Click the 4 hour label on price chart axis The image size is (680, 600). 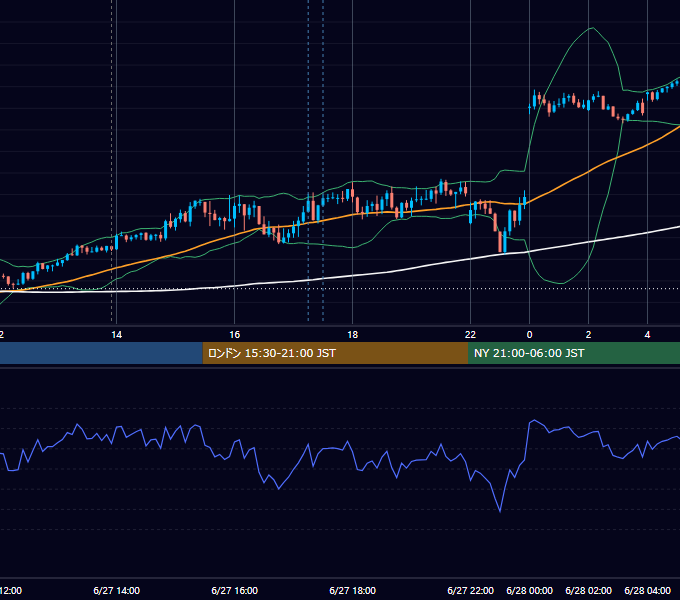(647, 334)
